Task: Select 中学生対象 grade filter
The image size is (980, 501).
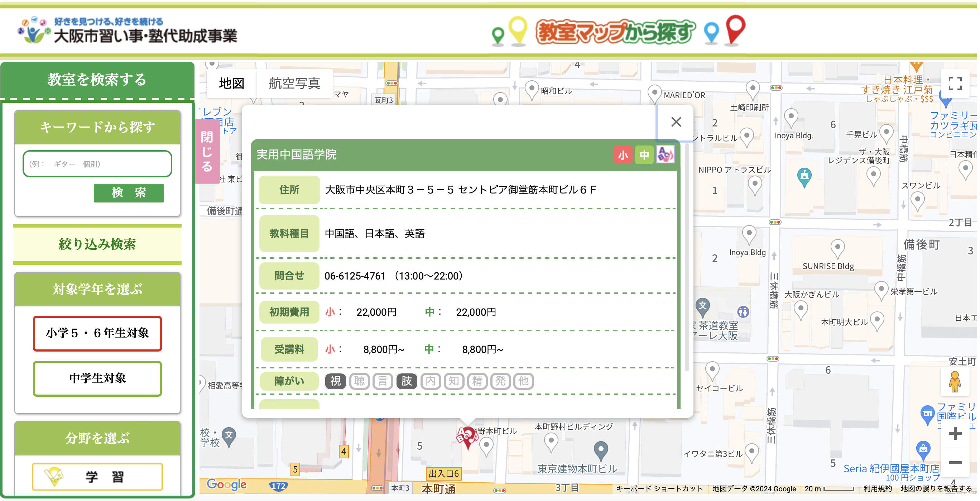Action: click(x=97, y=378)
